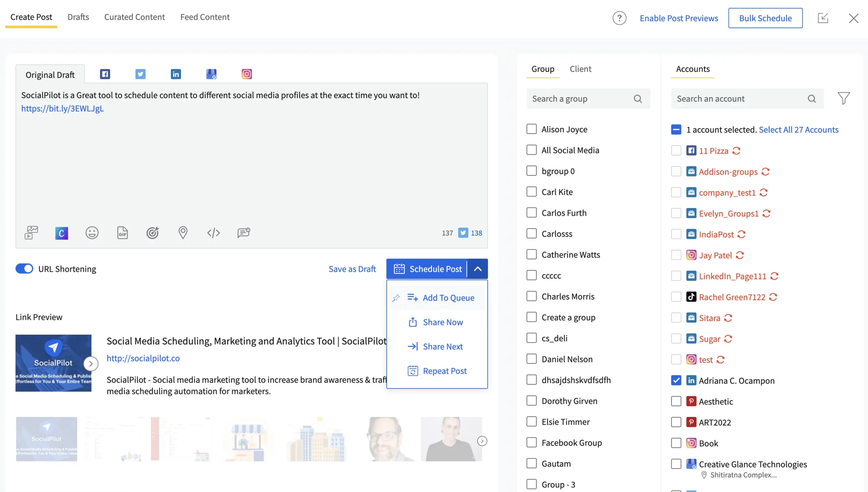Open the emoji picker
This screenshot has width=868, height=492.
[x=92, y=233]
